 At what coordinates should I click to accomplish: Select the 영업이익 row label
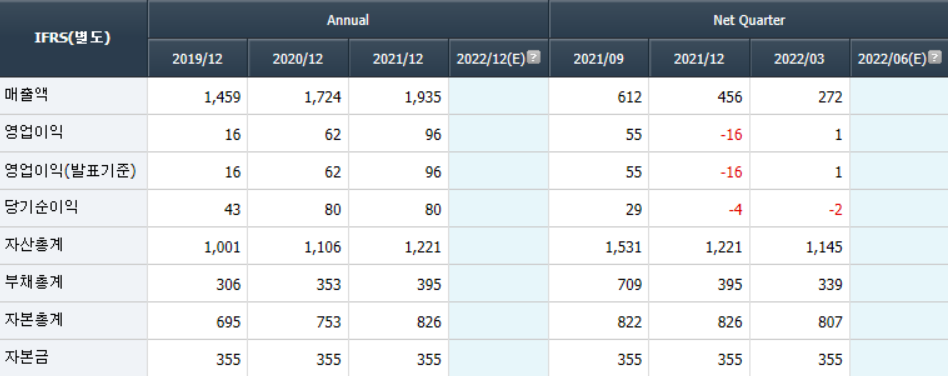pyautogui.click(x=33, y=132)
